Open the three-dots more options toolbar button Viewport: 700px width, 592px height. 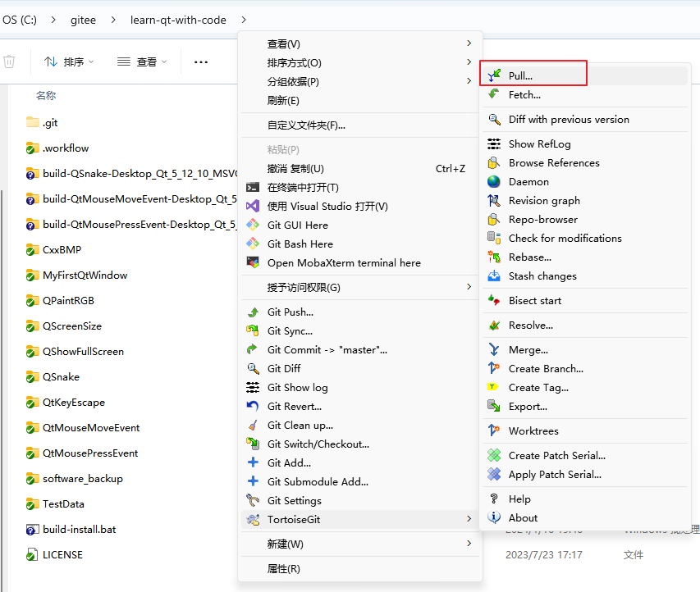tap(201, 62)
